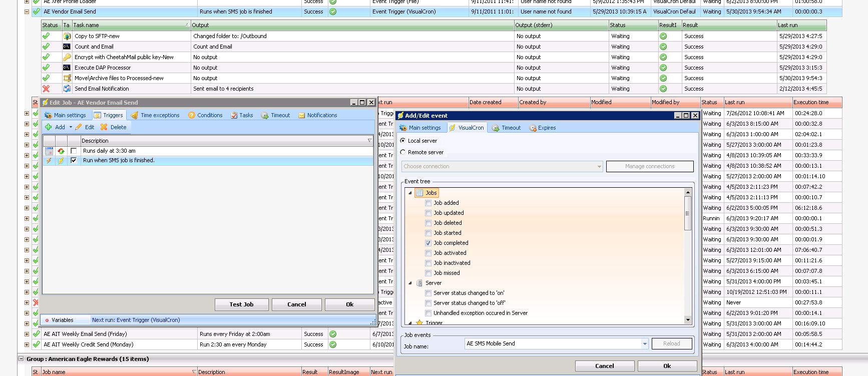Click the Add trigger plus icon
This screenshot has width=868, height=376.
(49, 127)
